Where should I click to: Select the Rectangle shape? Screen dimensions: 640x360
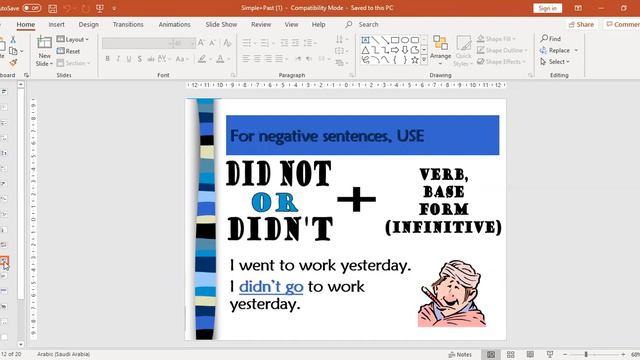[395, 40]
